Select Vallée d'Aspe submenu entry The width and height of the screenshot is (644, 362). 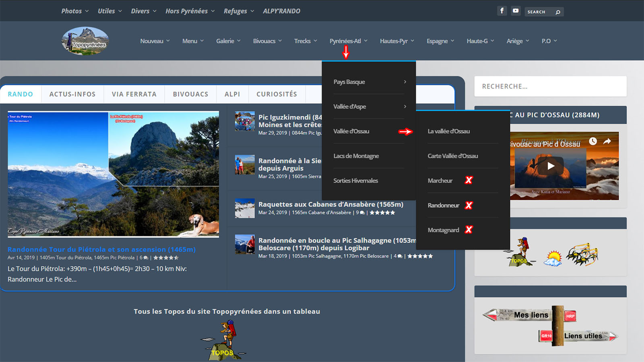click(x=369, y=107)
